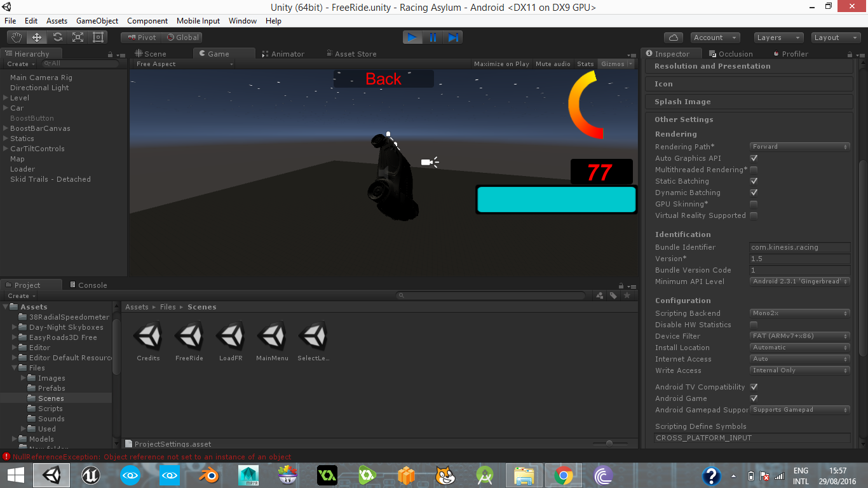
Task: Open the Unity icon in the taskbar
Action: click(x=51, y=475)
